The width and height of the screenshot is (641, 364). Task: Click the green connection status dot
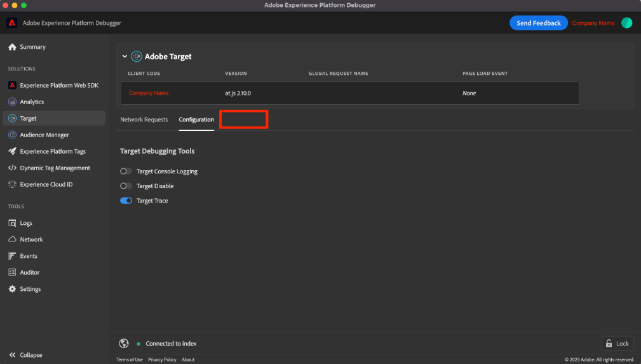point(138,344)
